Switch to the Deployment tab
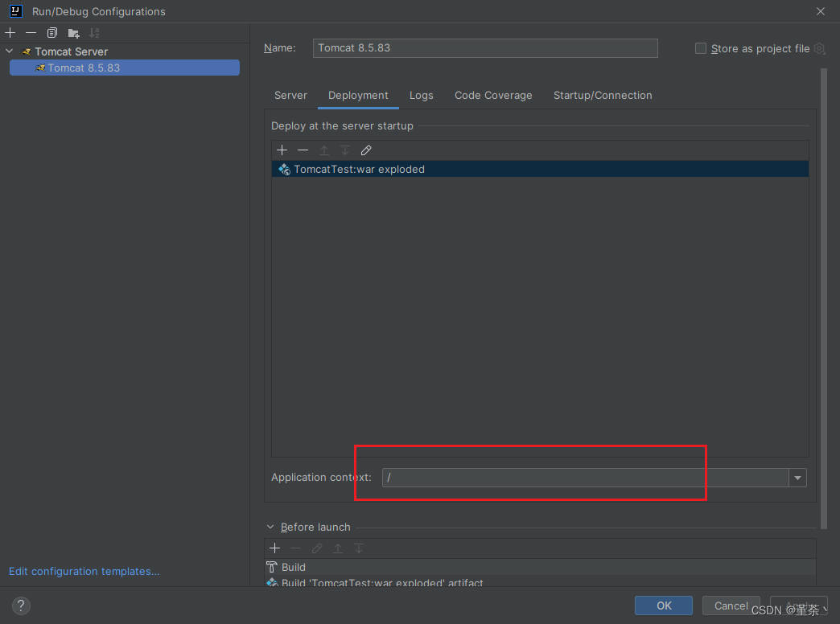The width and height of the screenshot is (840, 624). coord(358,96)
